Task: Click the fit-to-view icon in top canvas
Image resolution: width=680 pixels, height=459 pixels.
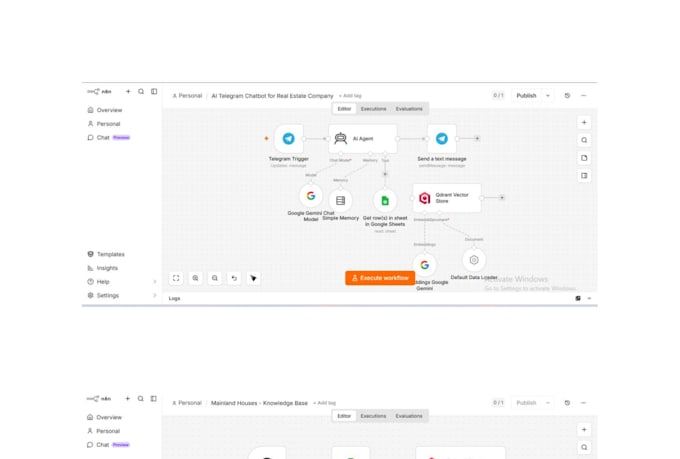Action: click(x=176, y=278)
